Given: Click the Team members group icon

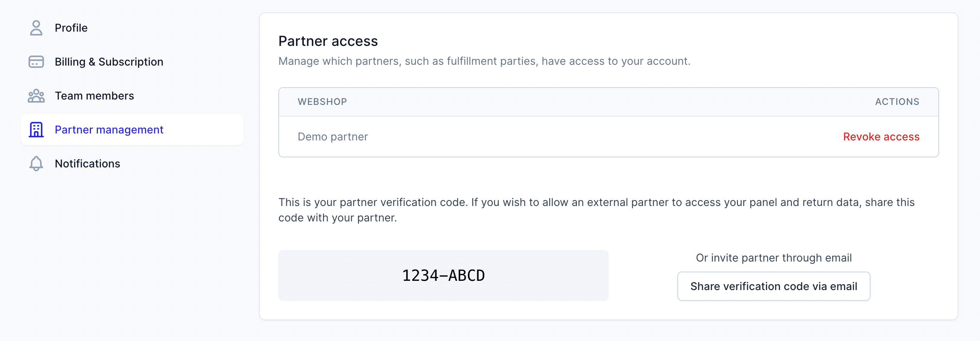Looking at the screenshot, I should pyautogui.click(x=36, y=96).
